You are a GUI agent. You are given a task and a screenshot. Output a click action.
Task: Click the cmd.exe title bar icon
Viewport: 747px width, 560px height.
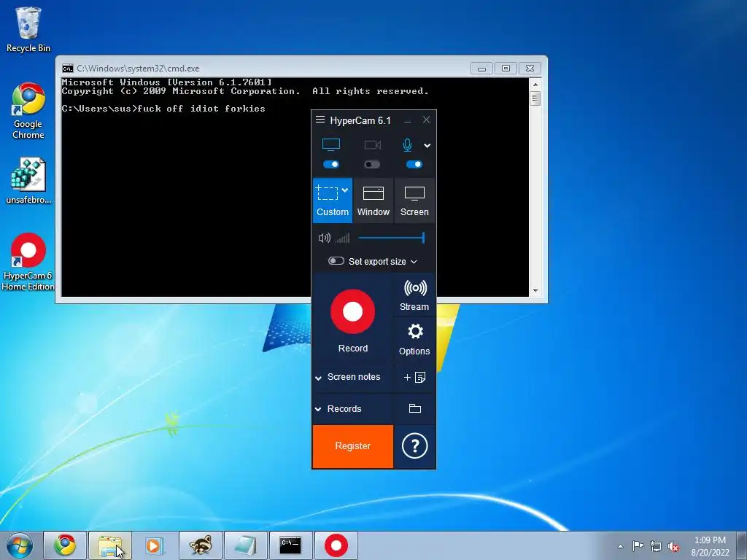point(68,68)
